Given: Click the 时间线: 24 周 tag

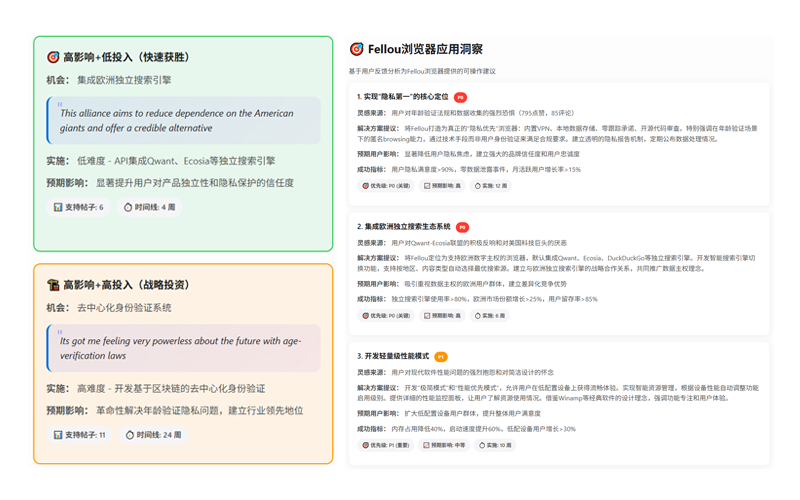Looking at the screenshot, I should pyautogui.click(x=153, y=435).
